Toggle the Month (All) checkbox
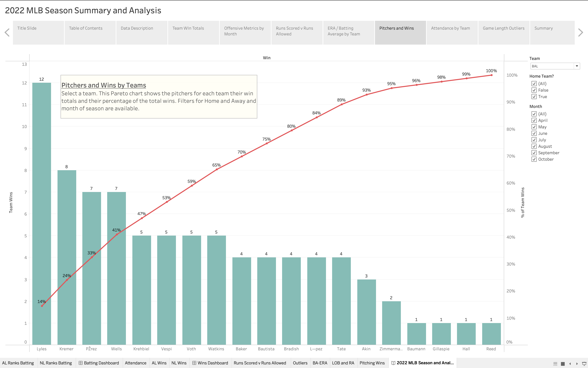Viewport: 588px width, 368px height. click(534, 114)
